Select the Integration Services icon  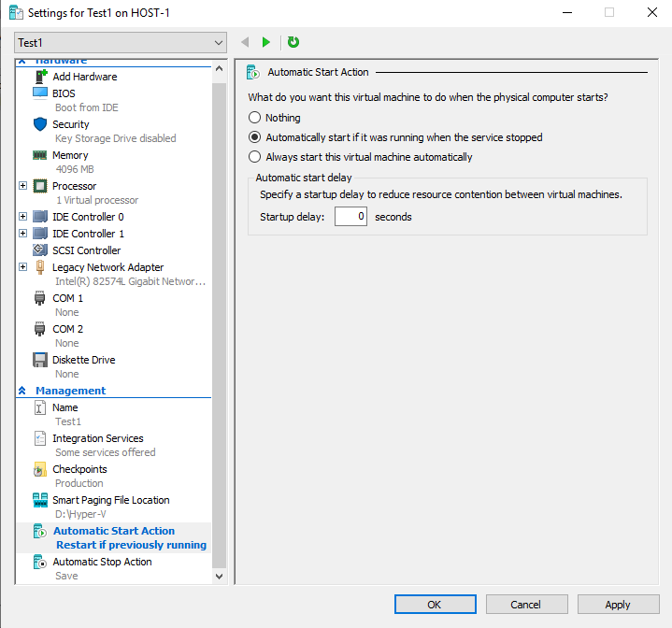coord(40,438)
